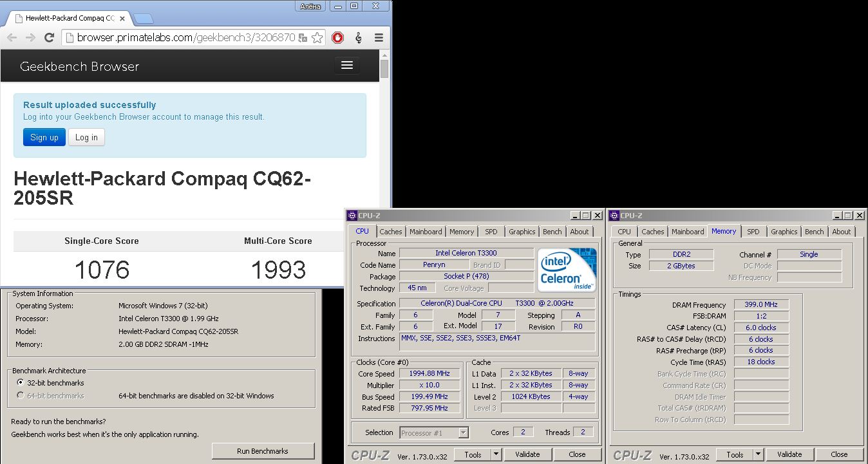Open Caches tab in right CPU-Z window
This screenshot has width=868, height=464.
[x=652, y=232]
